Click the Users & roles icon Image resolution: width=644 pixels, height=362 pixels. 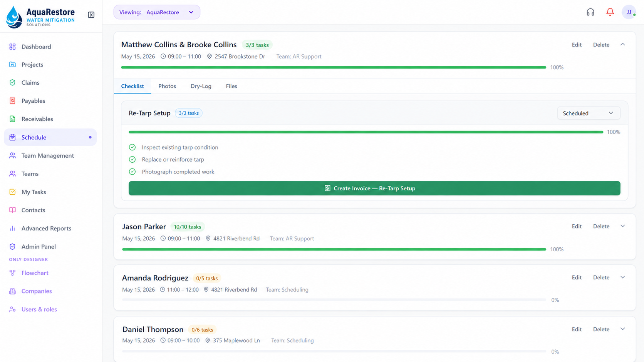coord(12,309)
